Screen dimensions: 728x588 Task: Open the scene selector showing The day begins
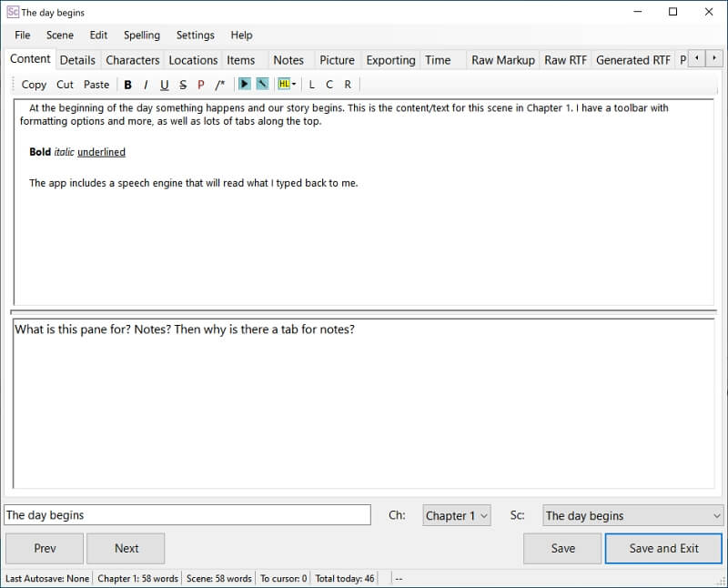point(632,515)
